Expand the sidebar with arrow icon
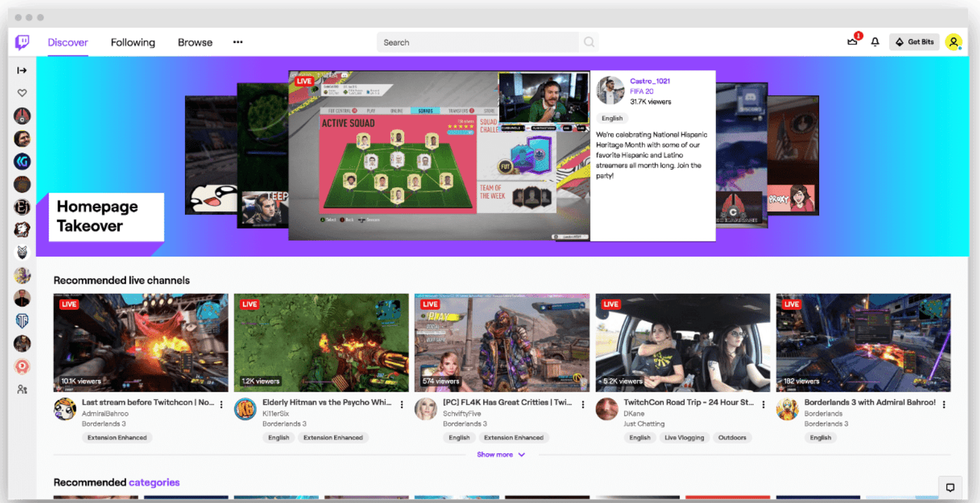This screenshot has height=503, width=980. (x=22, y=70)
